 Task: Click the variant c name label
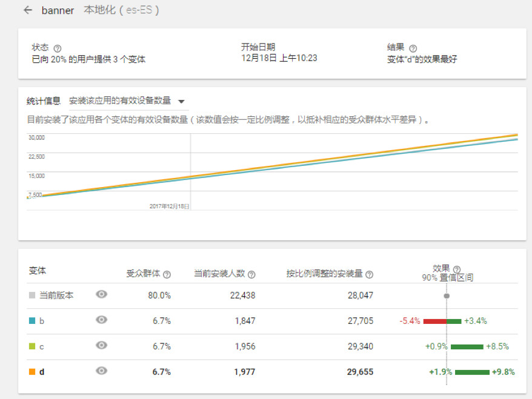tap(42, 346)
